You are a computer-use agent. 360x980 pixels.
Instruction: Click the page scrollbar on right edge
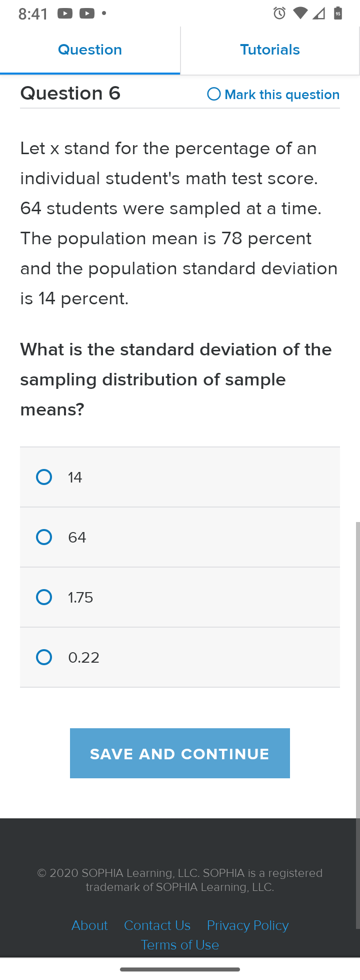pyautogui.click(x=357, y=726)
